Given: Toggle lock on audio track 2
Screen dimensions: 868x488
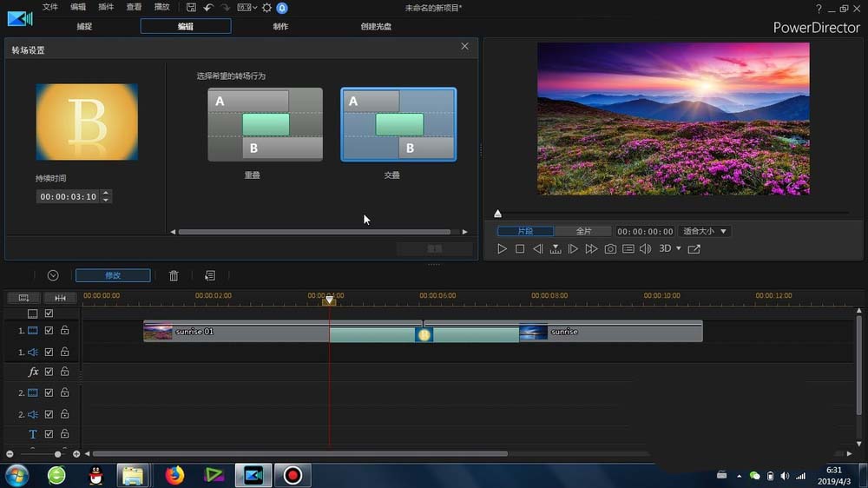Looking at the screenshot, I should coord(64,414).
